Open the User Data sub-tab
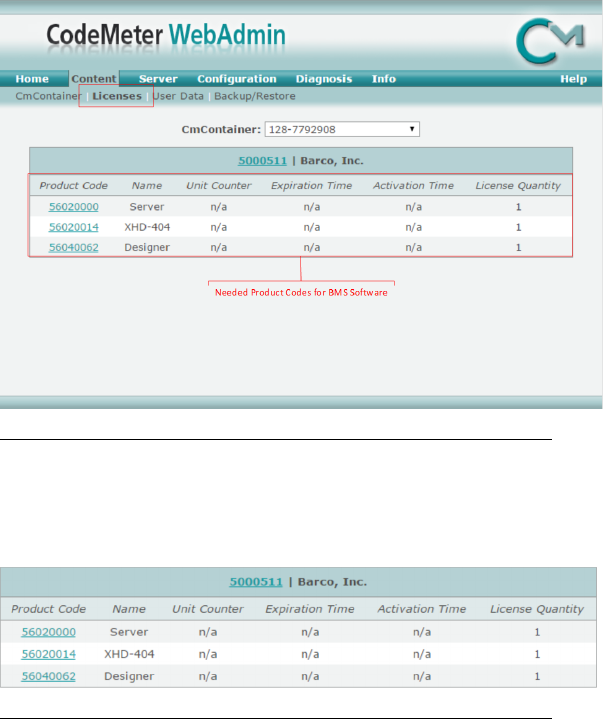 [x=178, y=96]
